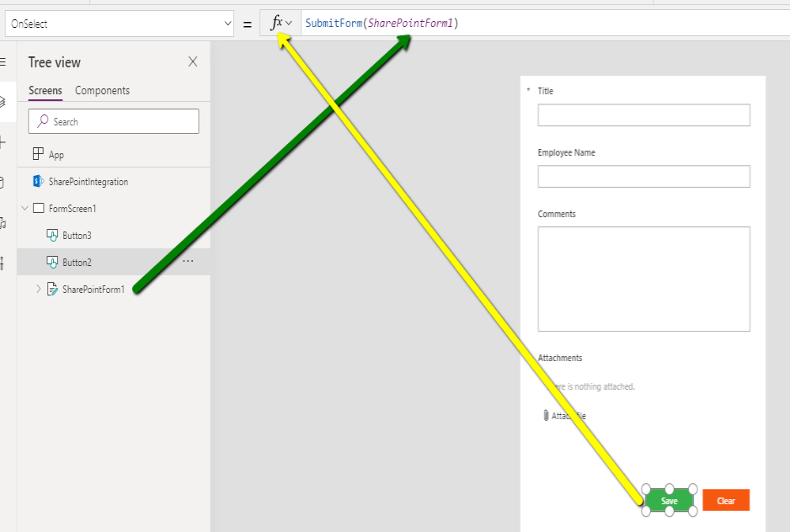Click the Button2 control icon

pos(52,262)
